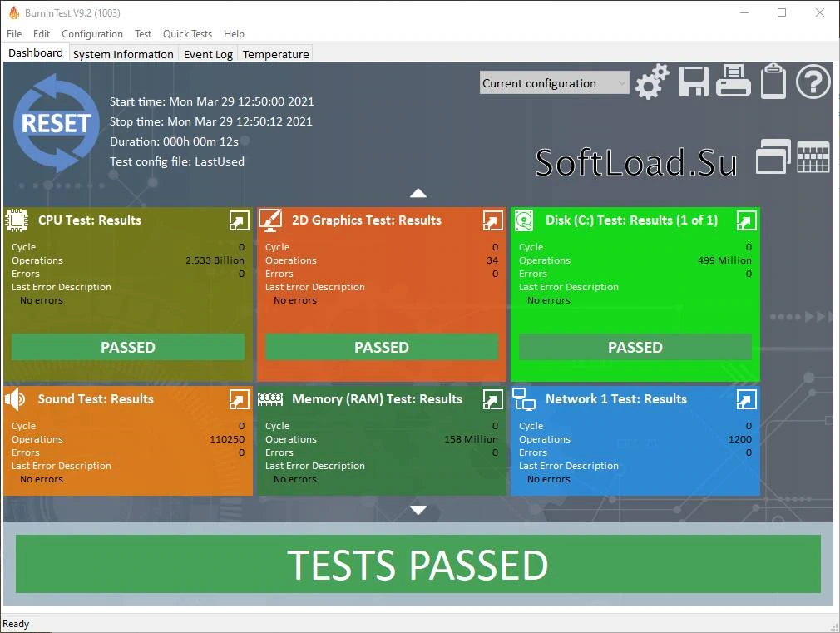Screen dimensions: 840x633
Task: Pop out the Sound Test results window
Action: [239, 399]
